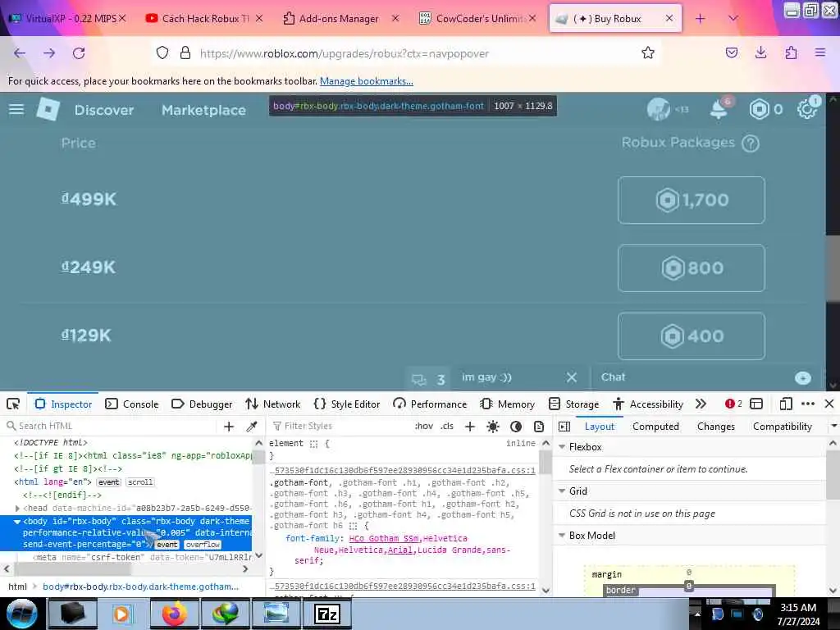
Task: Click the site security padlock icon
Action: tap(185, 52)
